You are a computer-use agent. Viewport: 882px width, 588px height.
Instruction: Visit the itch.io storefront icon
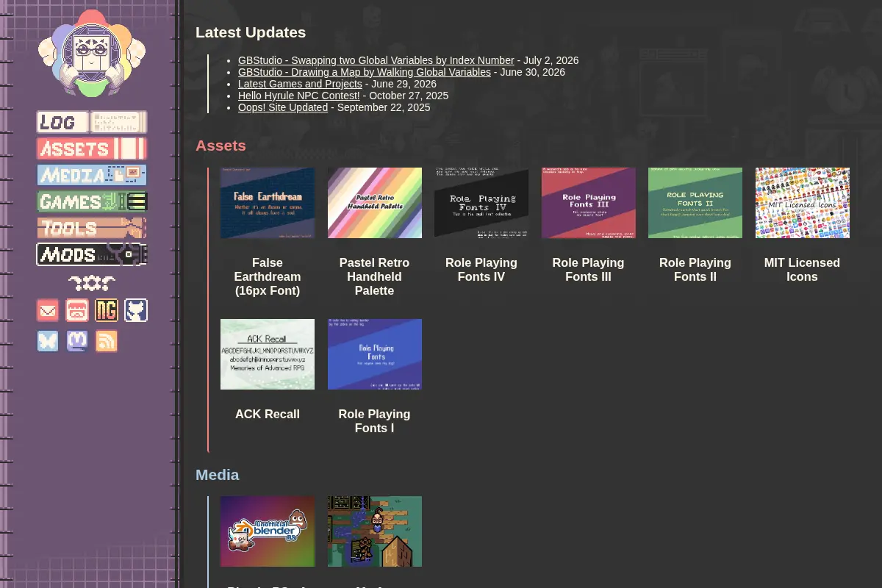[x=77, y=310]
